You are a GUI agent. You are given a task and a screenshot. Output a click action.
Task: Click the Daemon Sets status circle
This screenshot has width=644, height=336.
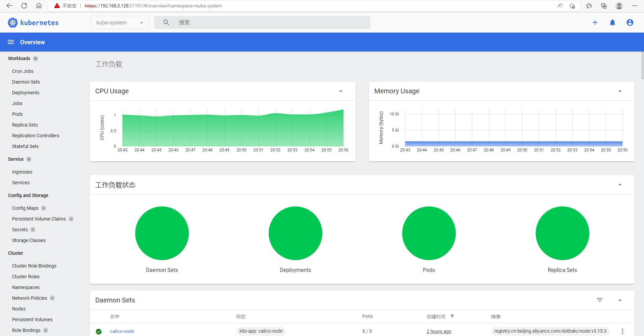162,233
